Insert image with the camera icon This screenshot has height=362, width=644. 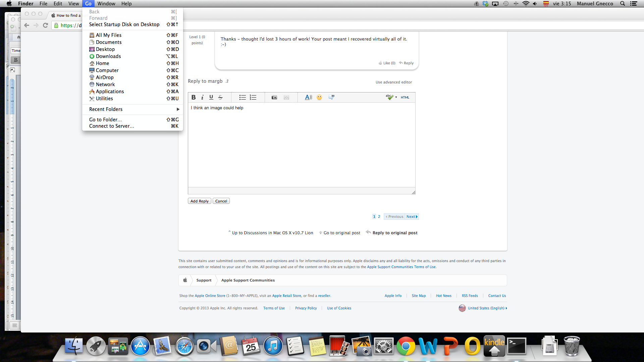point(274,97)
